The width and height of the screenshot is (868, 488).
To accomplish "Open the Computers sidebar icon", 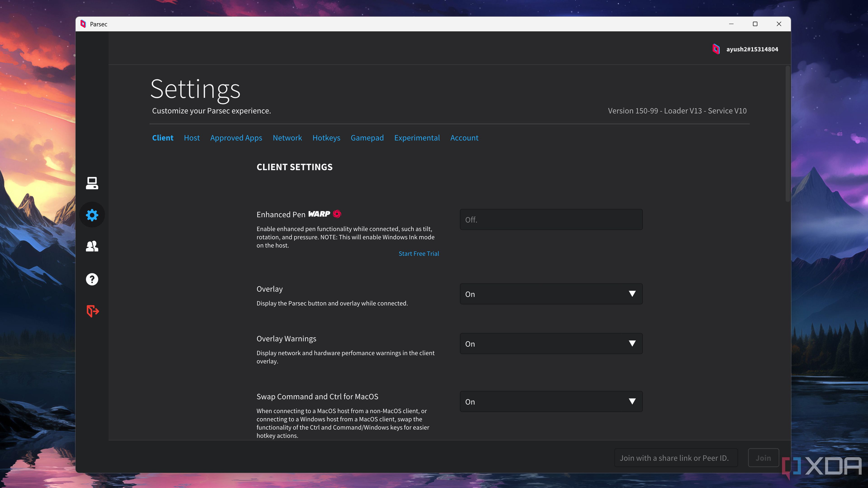I will [x=92, y=183].
